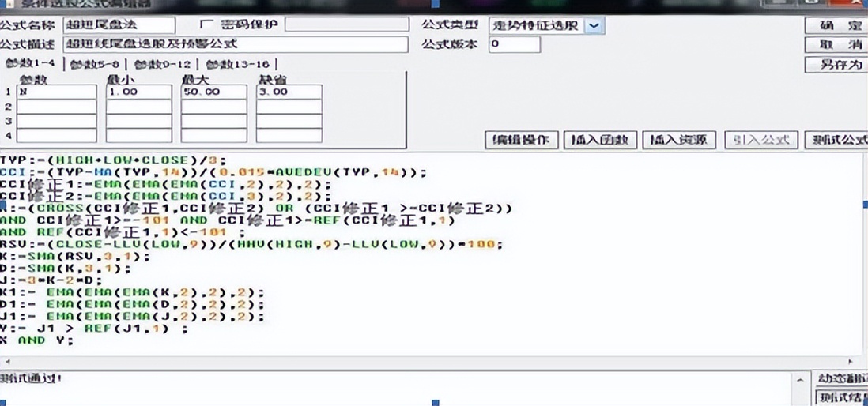The image size is (868, 406).
Task: Click the 公式描述 text field
Action: (x=236, y=45)
